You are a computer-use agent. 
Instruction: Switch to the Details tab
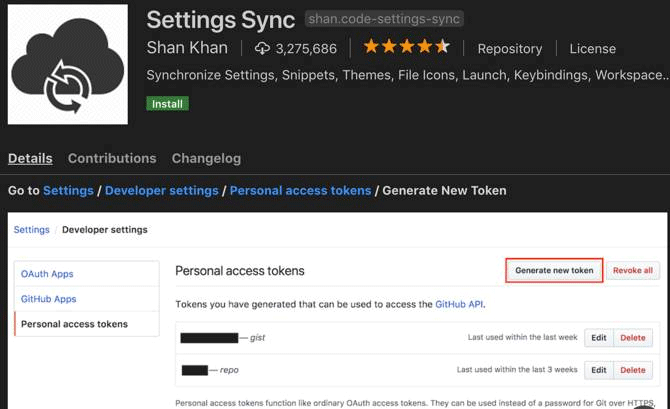coord(30,158)
